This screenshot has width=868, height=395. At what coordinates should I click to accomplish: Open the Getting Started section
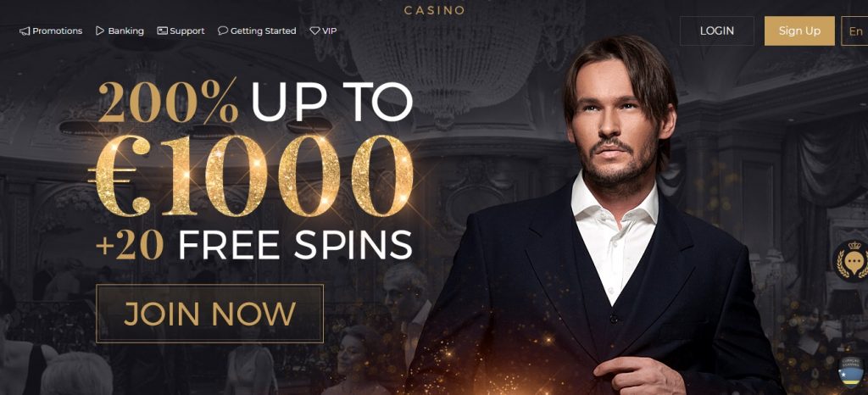tap(263, 31)
